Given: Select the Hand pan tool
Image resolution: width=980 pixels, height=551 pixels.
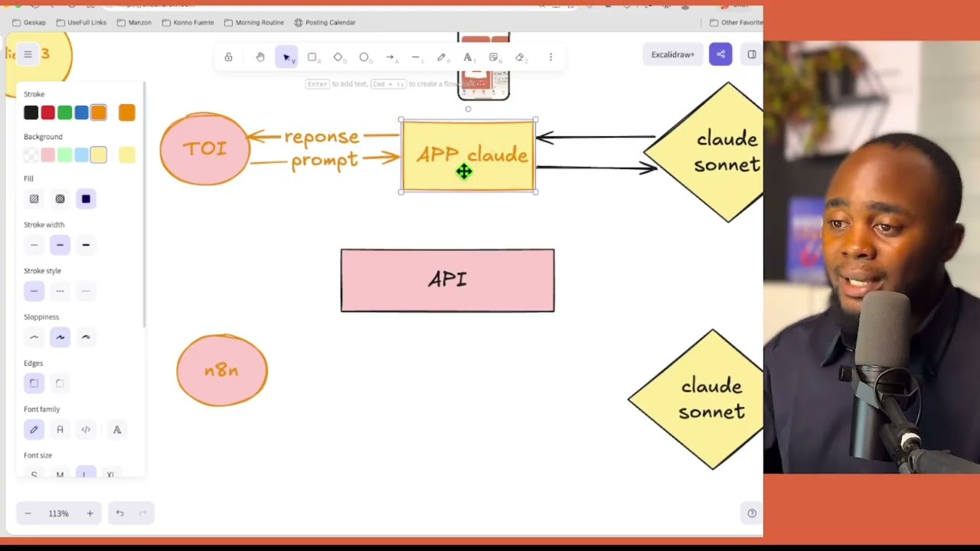Looking at the screenshot, I should 260,57.
